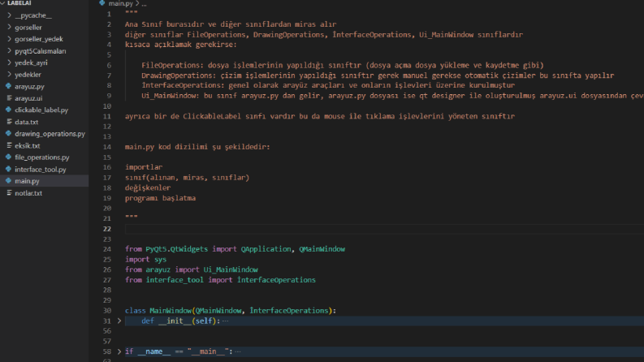The width and height of the screenshot is (644, 362).
Task: Click 'importlar' text on line 16
Action: click(x=144, y=167)
